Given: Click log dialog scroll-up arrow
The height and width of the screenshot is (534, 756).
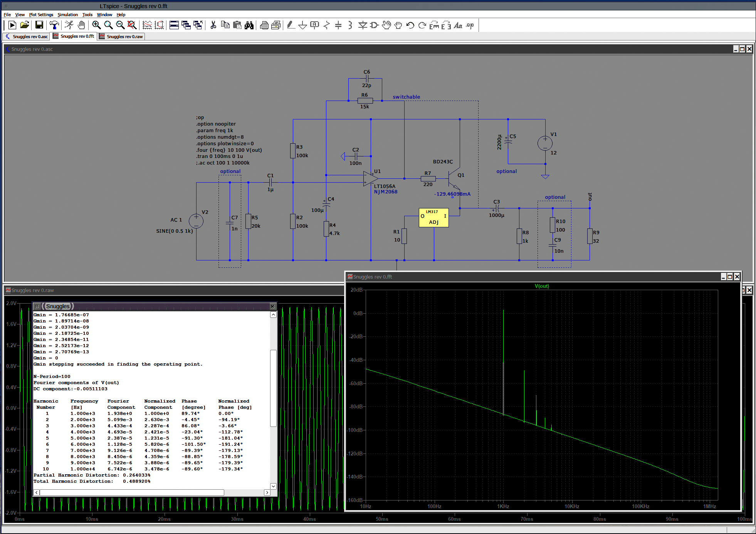Looking at the screenshot, I should (273, 315).
